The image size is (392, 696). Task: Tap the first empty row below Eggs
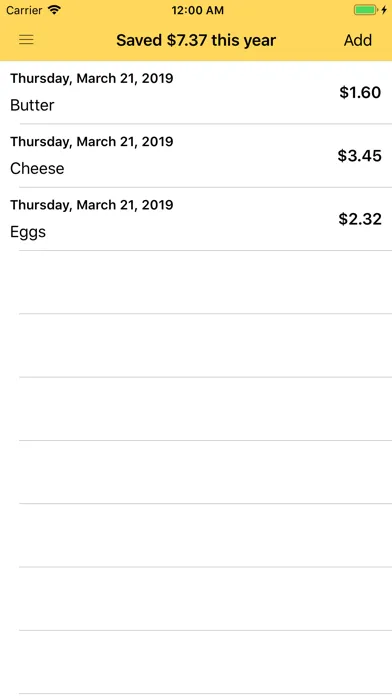tap(196, 282)
